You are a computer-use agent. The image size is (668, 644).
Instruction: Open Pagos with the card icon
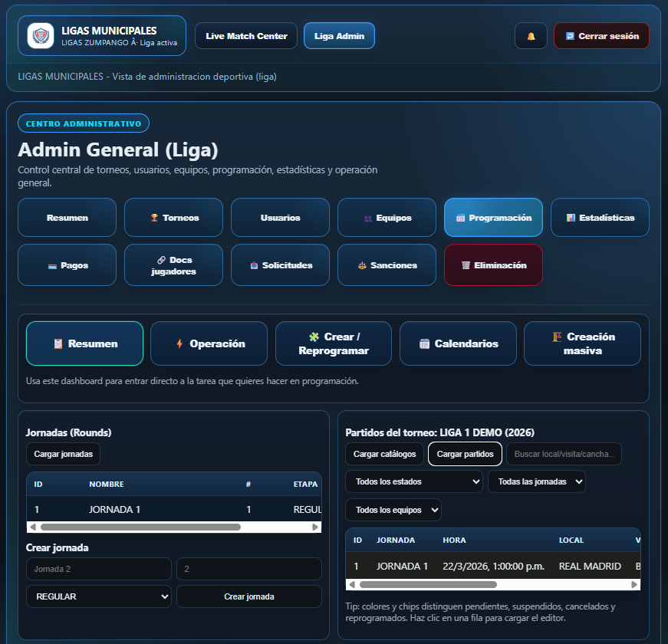[x=67, y=265]
